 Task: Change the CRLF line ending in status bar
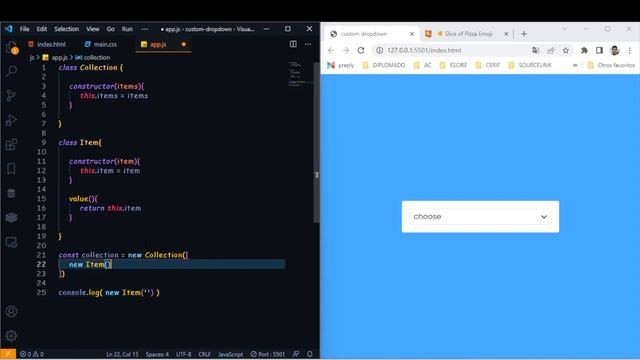(204, 354)
